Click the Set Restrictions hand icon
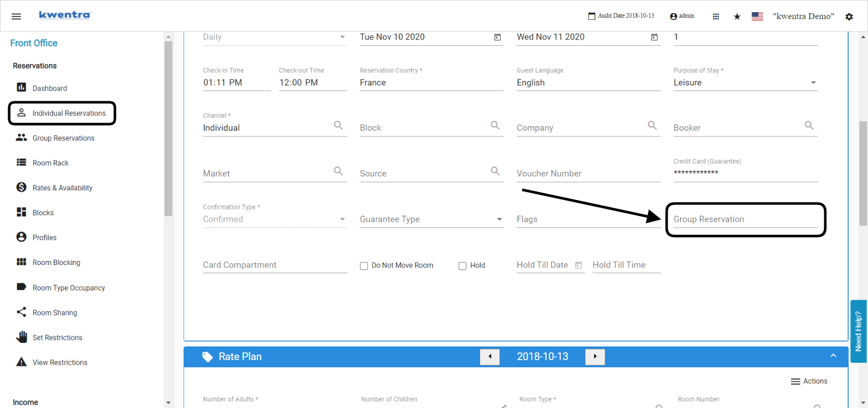Screen dimensions: 868x408 tap(21, 337)
